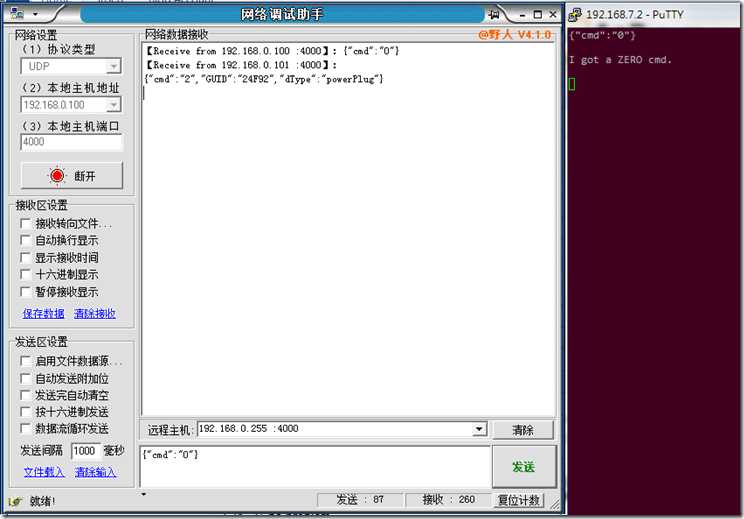Image resolution: width=744 pixels, height=519 pixels.
Task: Click the 就绪! status text
Action: (42, 501)
